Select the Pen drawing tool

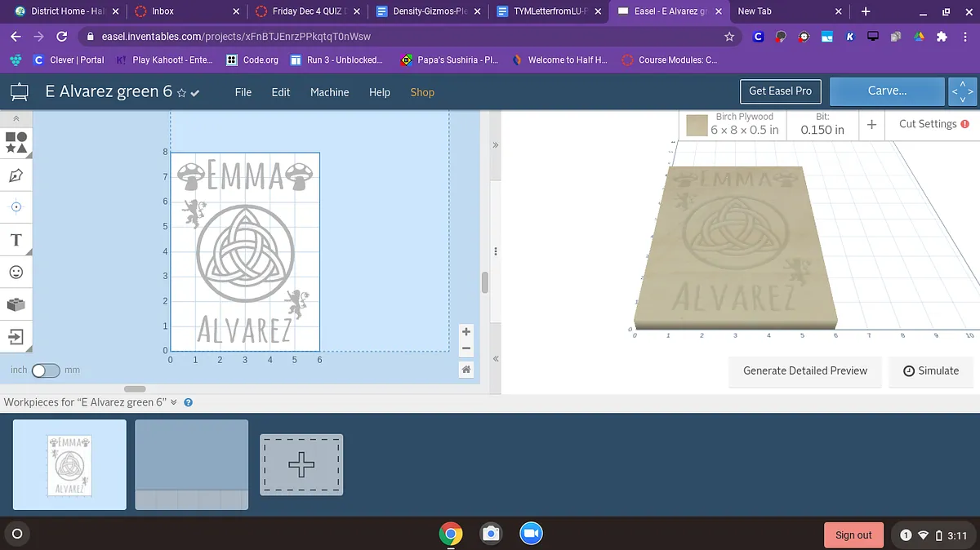coord(16,175)
